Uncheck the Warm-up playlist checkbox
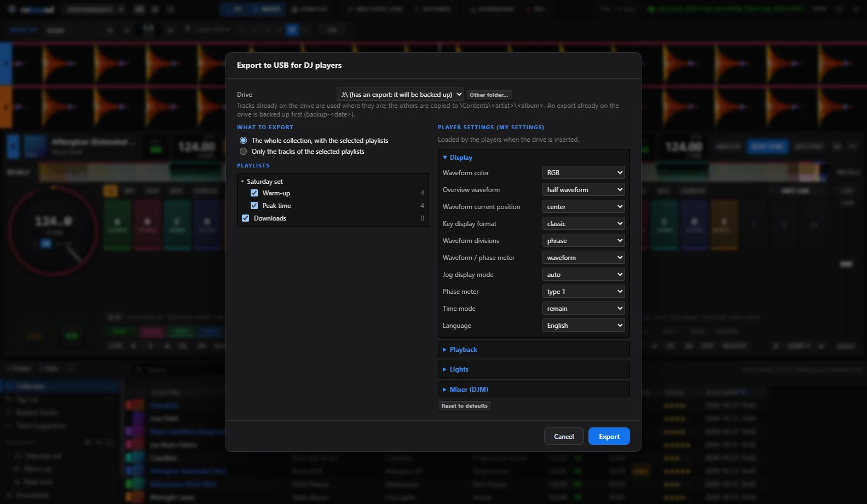This screenshot has width=867, height=504. click(254, 193)
